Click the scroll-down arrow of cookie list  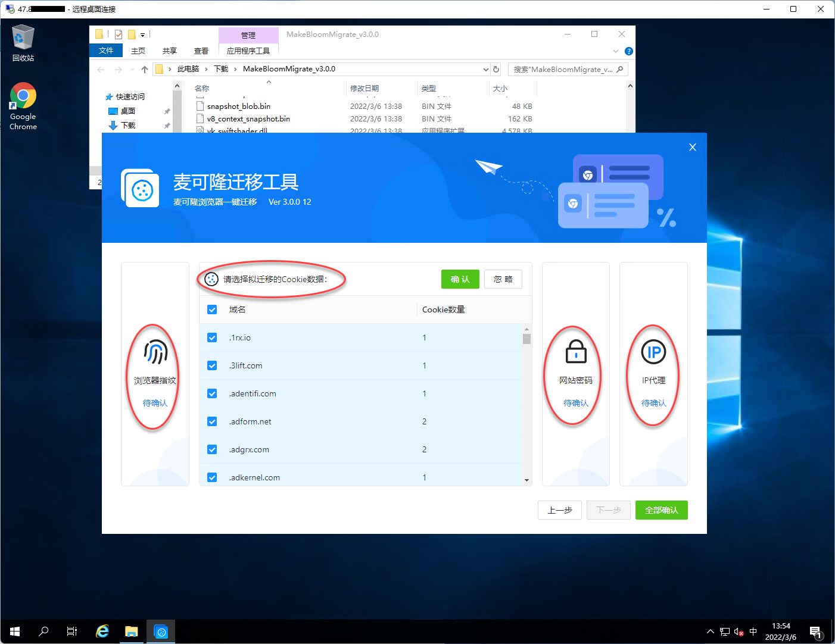coord(526,480)
